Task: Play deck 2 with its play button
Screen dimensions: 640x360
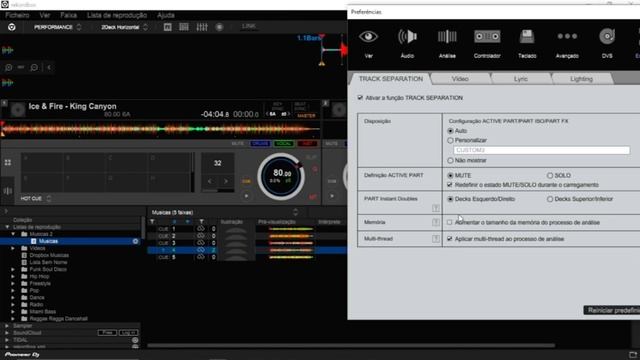Action: click(332, 196)
